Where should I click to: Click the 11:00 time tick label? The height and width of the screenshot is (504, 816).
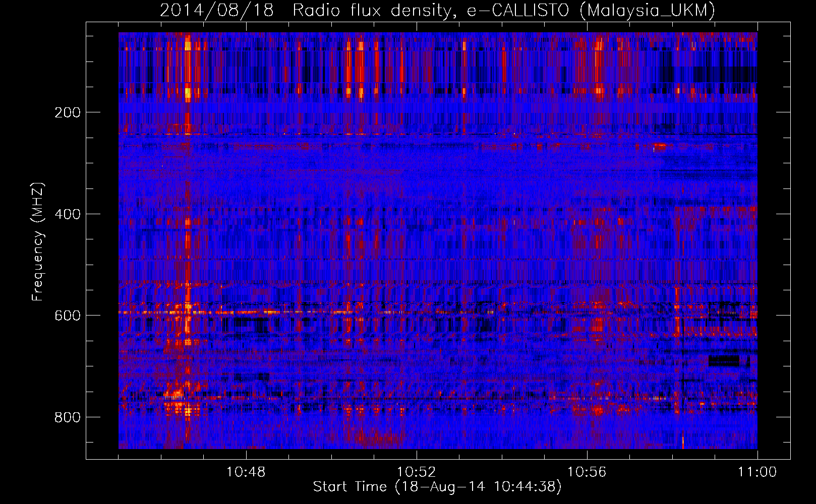point(757,472)
